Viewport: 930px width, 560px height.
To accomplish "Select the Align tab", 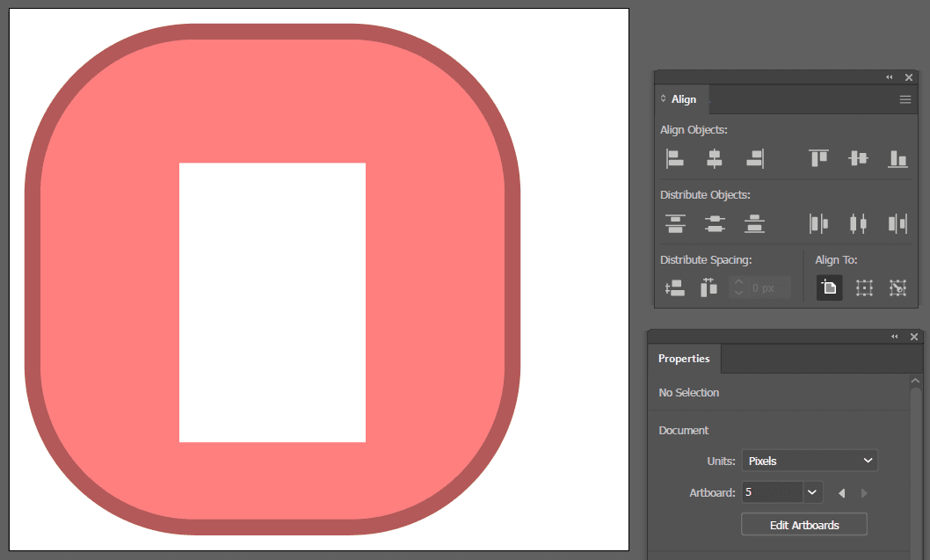I will pyautogui.click(x=683, y=99).
